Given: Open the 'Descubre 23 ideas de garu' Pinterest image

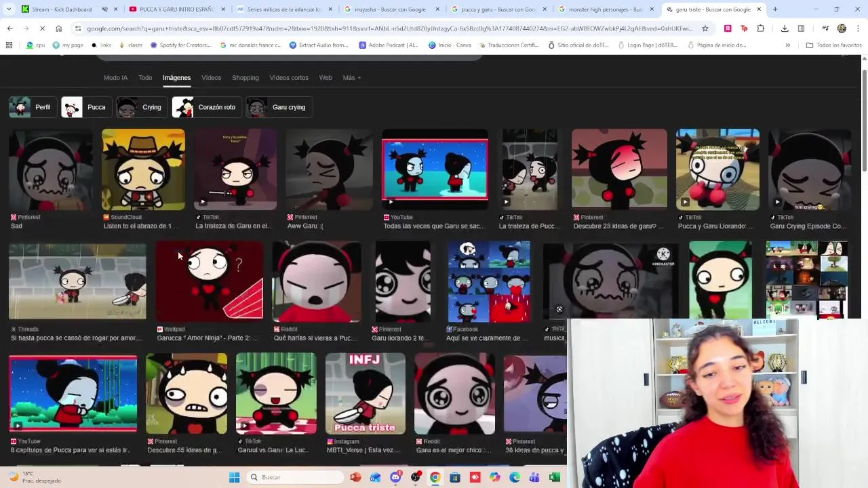Looking at the screenshot, I should click(x=619, y=169).
